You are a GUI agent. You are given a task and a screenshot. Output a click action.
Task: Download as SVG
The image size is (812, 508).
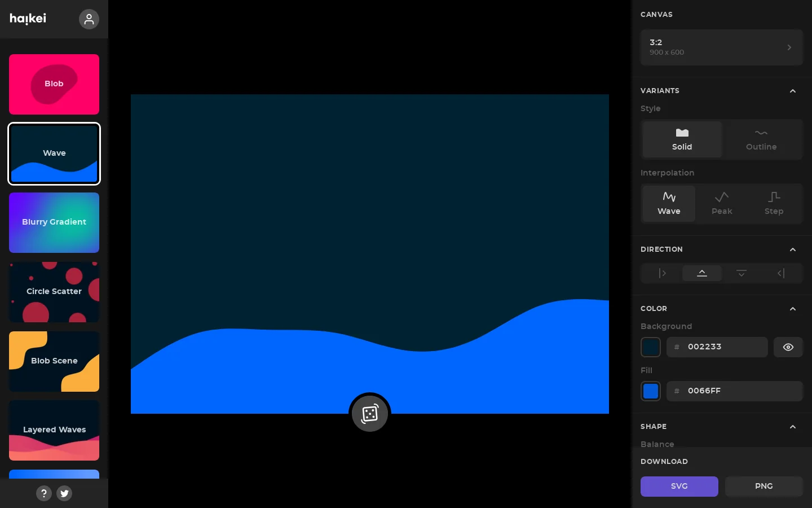(x=679, y=487)
